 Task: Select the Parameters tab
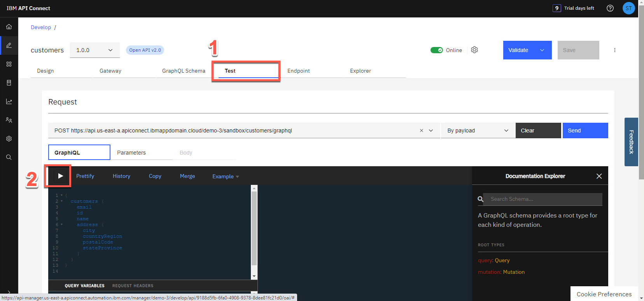click(131, 153)
